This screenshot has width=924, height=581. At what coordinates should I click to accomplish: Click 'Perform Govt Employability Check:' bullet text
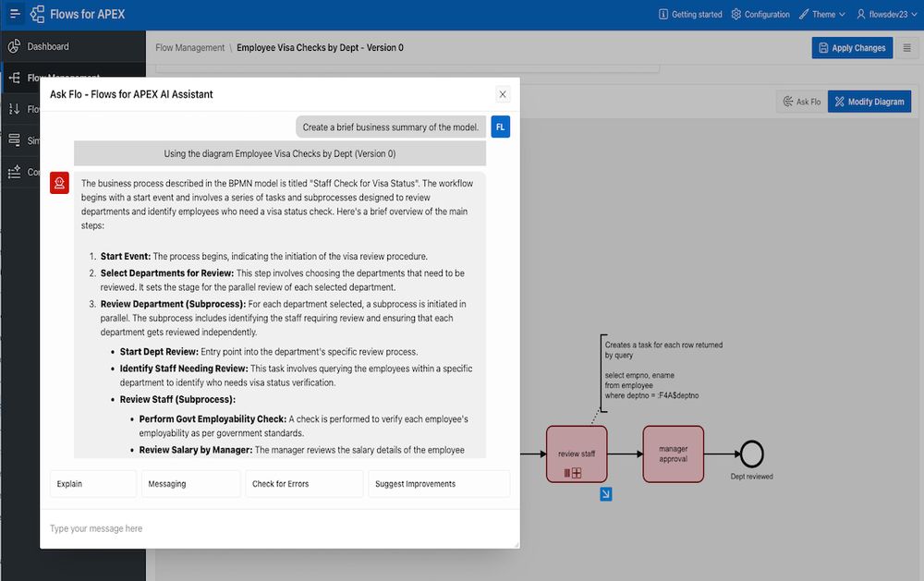pos(213,419)
